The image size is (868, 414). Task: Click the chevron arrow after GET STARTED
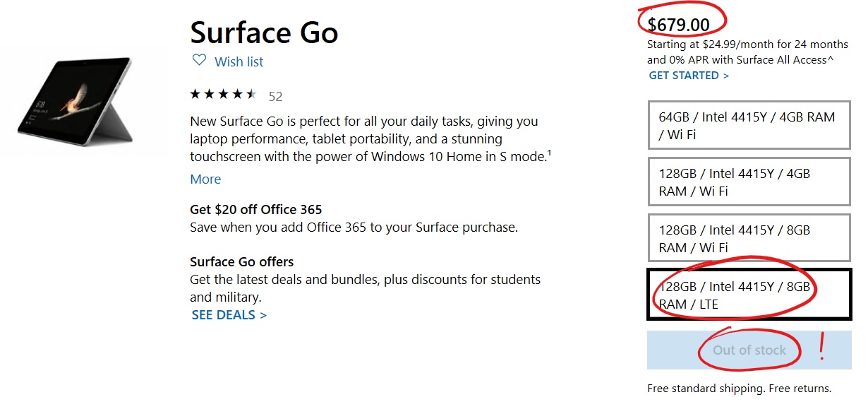[725, 76]
